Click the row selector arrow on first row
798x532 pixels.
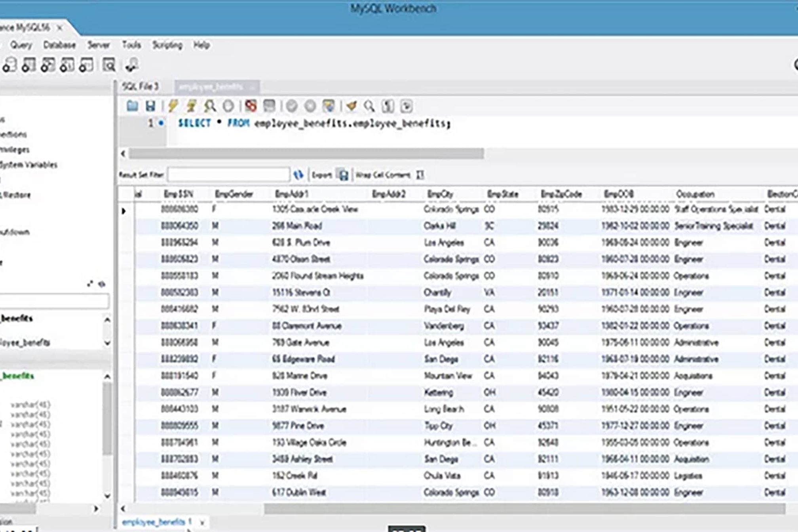124,211
